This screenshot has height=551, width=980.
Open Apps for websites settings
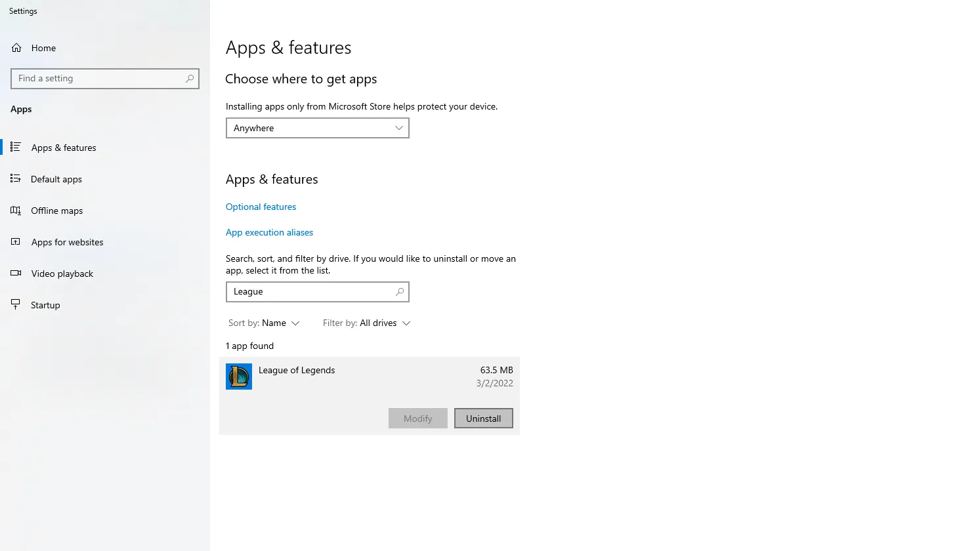68,242
